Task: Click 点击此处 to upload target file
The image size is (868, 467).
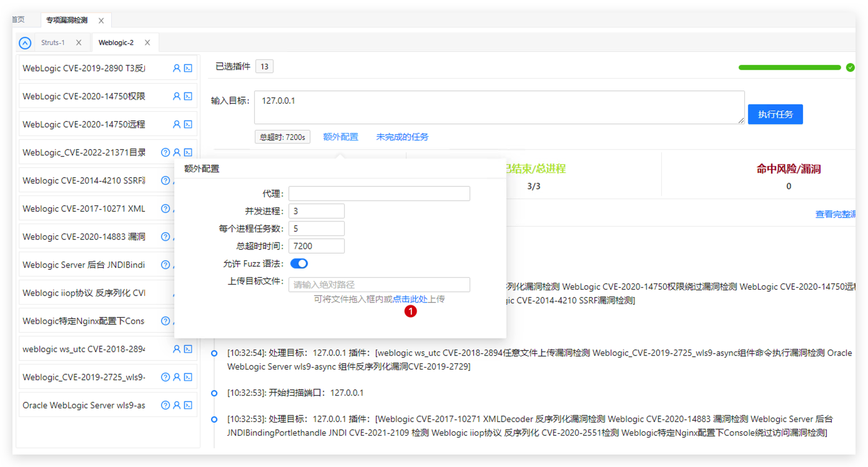Action: click(x=410, y=299)
